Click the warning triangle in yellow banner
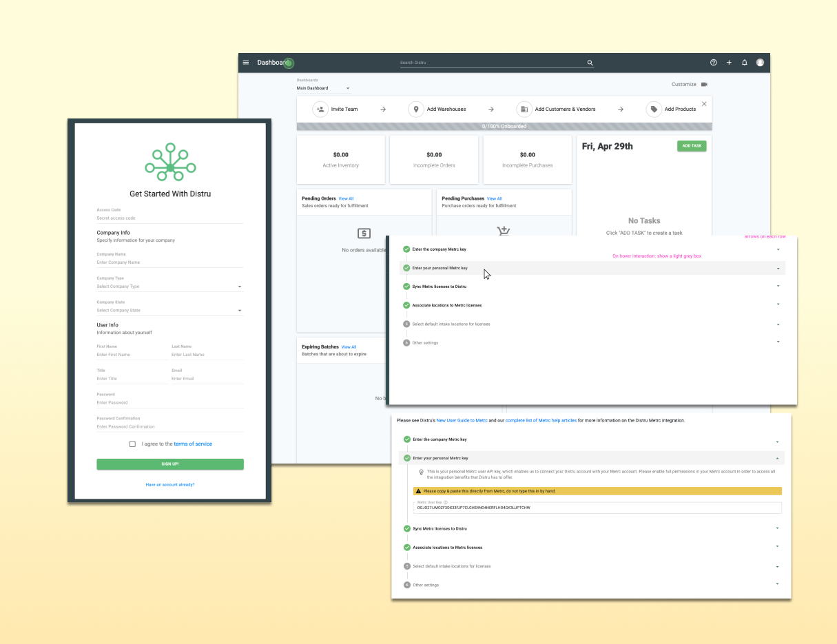The image size is (837, 644). [419, 491]
